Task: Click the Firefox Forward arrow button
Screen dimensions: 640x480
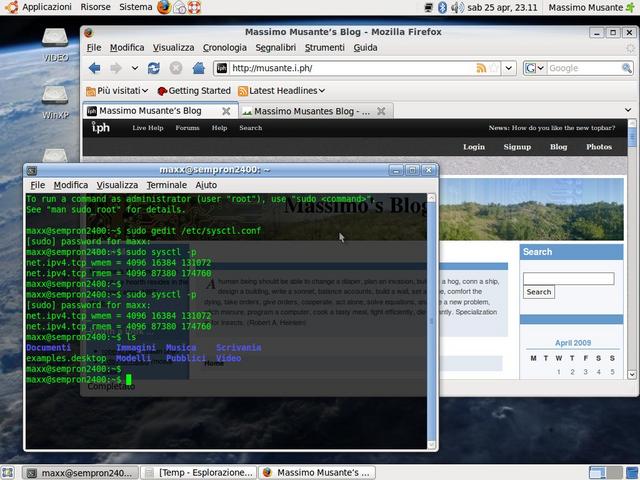Action: 116,68
